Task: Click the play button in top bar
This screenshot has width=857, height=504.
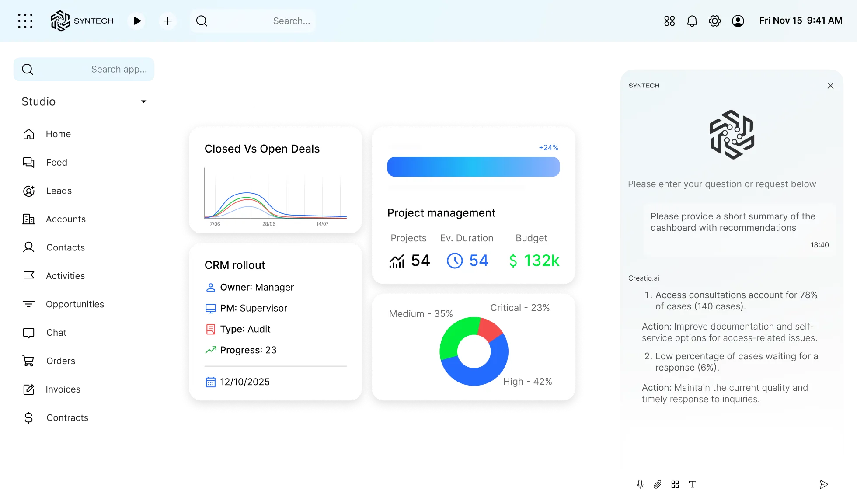Action: tap(137, 21)
